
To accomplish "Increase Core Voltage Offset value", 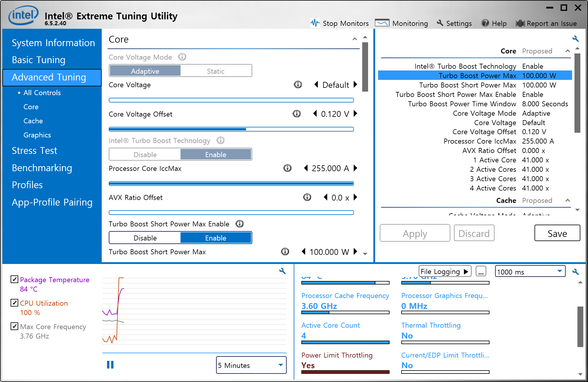I will (x=355, y=114).
